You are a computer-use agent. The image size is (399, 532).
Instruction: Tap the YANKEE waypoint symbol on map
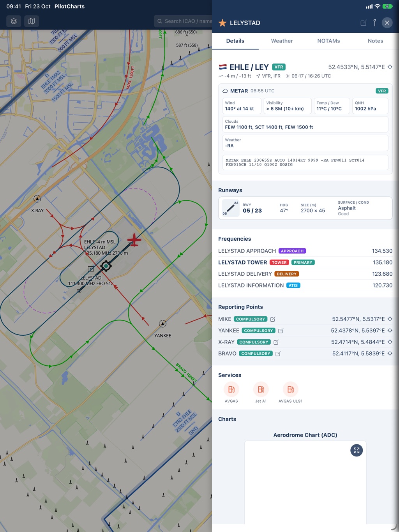[x=163, y=324]
